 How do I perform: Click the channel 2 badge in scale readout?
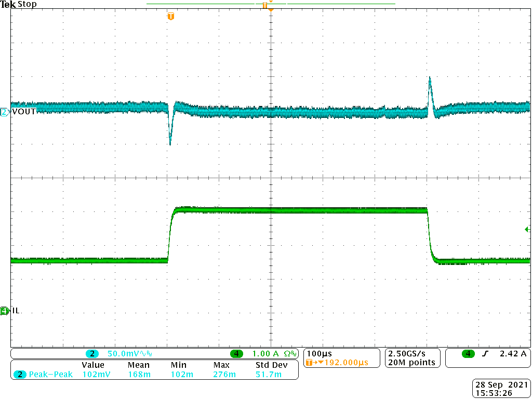coord(92,354)
